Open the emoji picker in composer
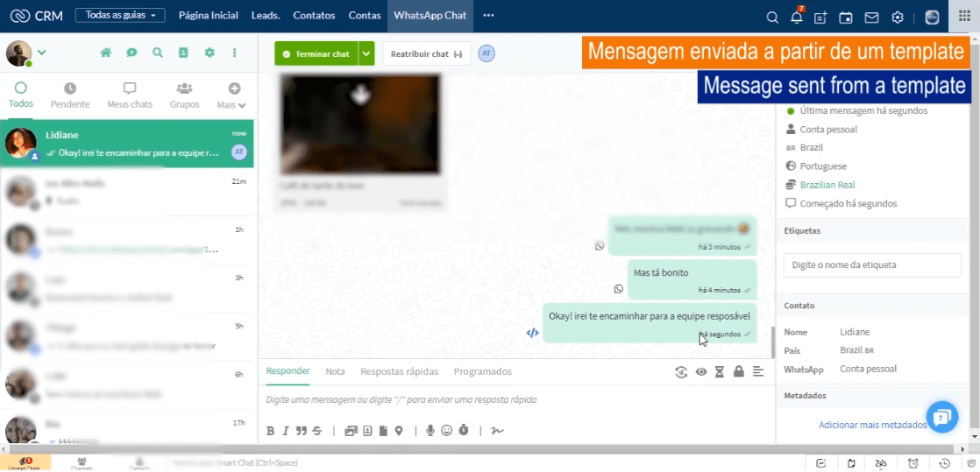This screenshot has height=472, width=980. pyautogui.click(x=447, y=430)
